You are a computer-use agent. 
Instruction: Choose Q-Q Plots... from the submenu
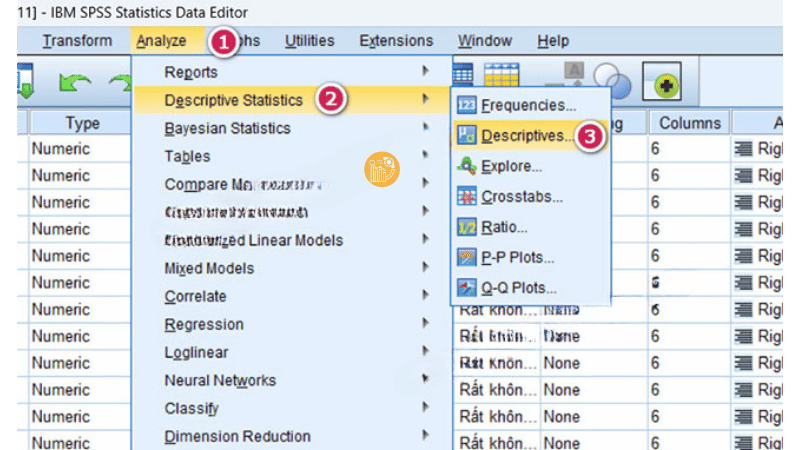click(x=531, y=288)
